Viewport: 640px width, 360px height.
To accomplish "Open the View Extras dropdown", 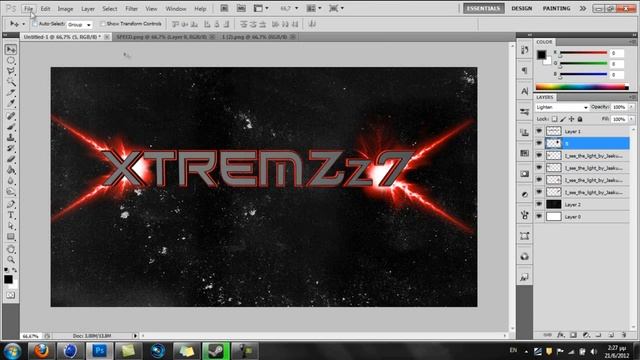I will pyautogui.click(x=261, y=8).
